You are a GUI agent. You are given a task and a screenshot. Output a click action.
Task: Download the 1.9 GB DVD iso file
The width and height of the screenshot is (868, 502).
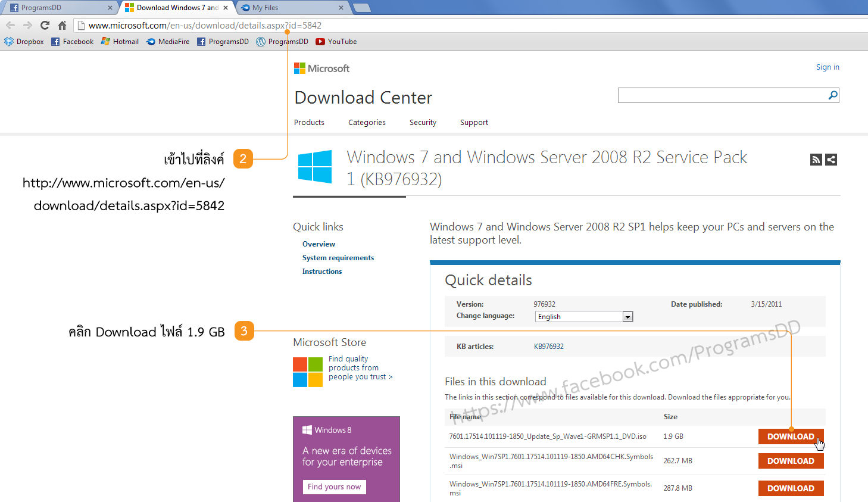point(791,436)
